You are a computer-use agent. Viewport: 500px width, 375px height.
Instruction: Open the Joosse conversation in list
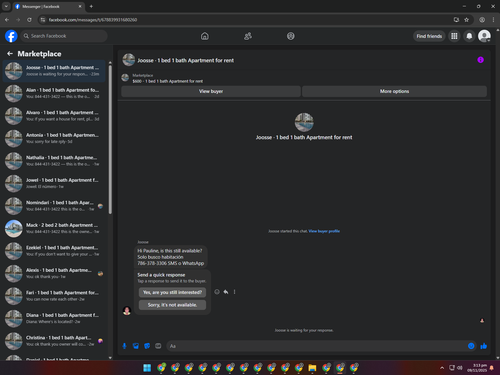point(54,71)
